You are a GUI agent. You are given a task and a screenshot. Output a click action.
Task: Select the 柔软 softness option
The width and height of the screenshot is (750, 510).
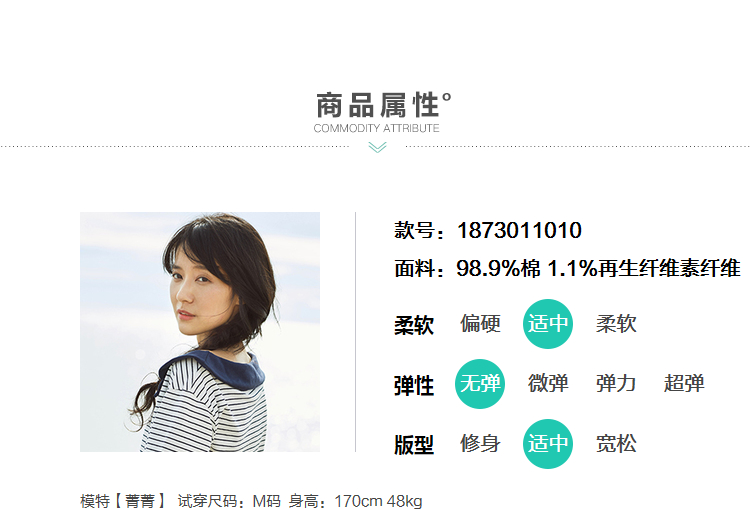pos(616,324)
